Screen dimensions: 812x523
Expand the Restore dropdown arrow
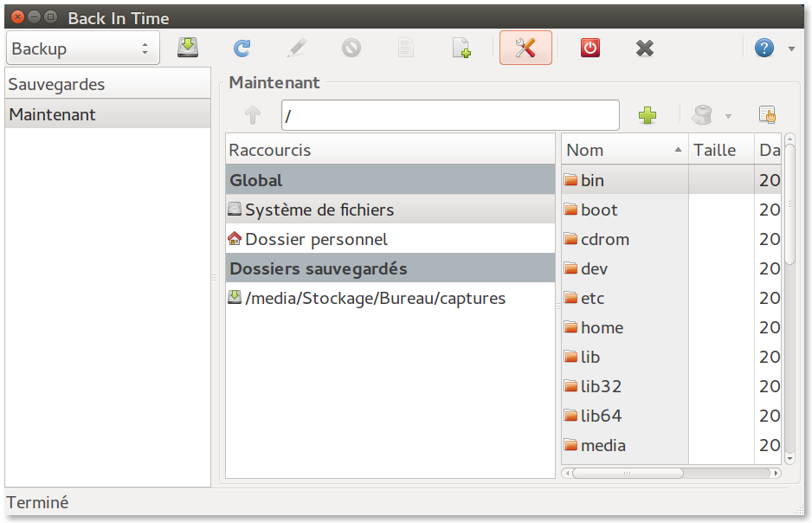[x=728, y=116]
